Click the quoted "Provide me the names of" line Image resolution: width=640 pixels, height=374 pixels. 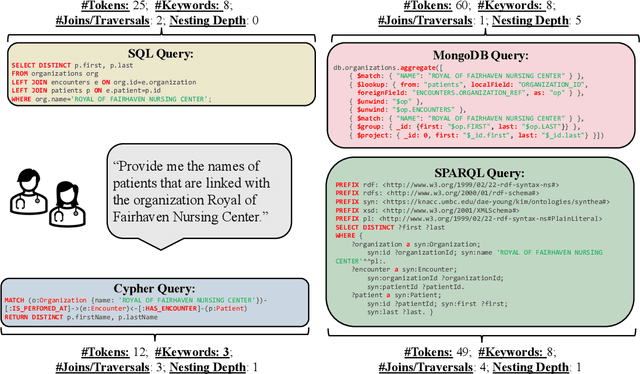[186, 167]
